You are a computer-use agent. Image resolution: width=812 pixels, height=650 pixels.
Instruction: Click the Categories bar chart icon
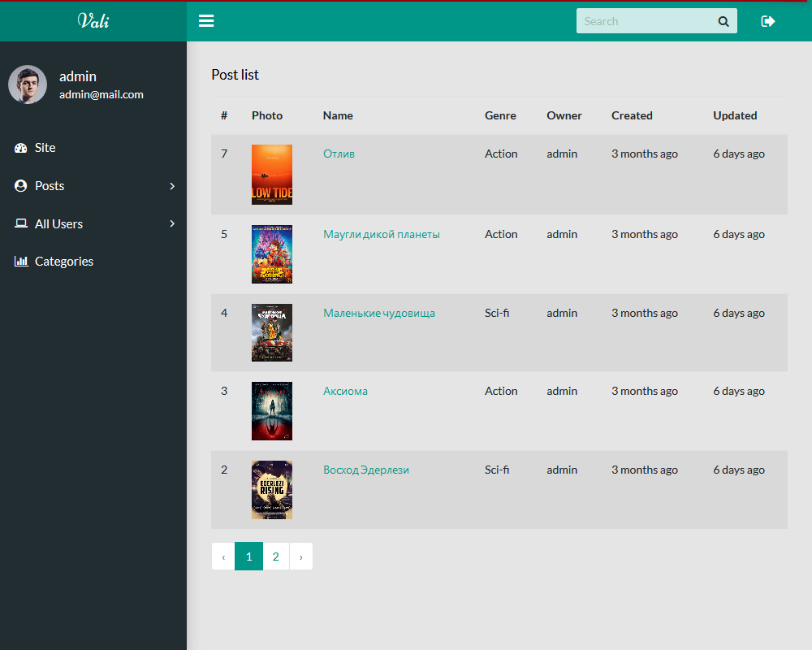tap(21, 261)
